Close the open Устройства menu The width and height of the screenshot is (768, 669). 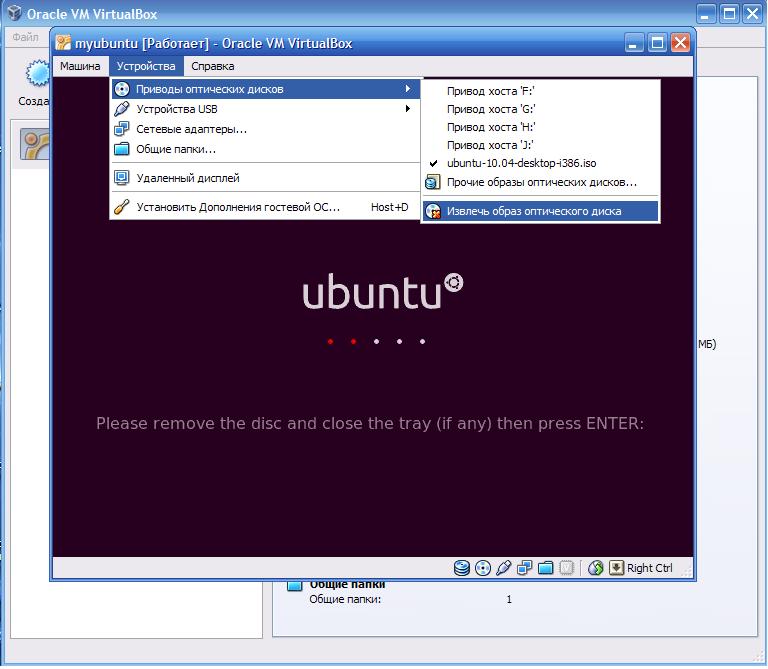(x=146, y=66)
